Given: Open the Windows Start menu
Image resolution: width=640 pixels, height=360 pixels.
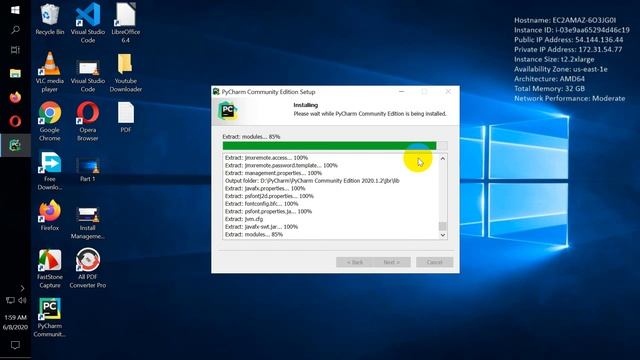Looking at the screenshot, I should click(15, 10).
